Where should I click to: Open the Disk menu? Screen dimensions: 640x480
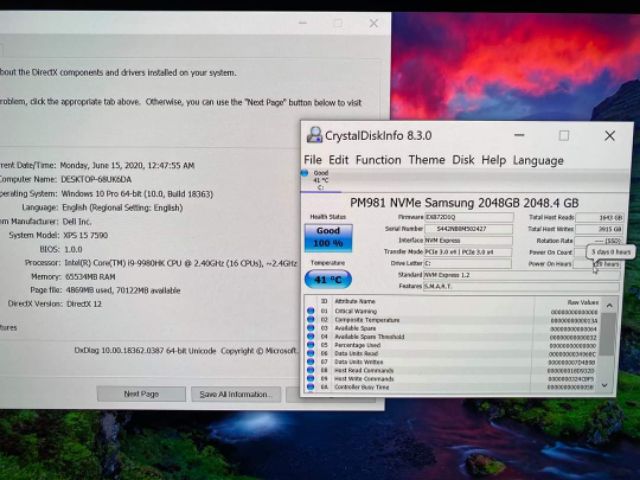463,160
